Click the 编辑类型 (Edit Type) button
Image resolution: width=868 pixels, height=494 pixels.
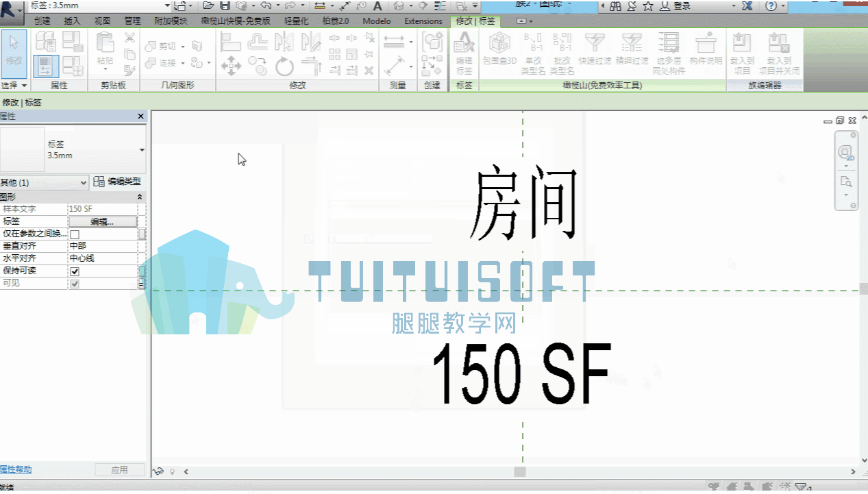[x=117, y=182]
